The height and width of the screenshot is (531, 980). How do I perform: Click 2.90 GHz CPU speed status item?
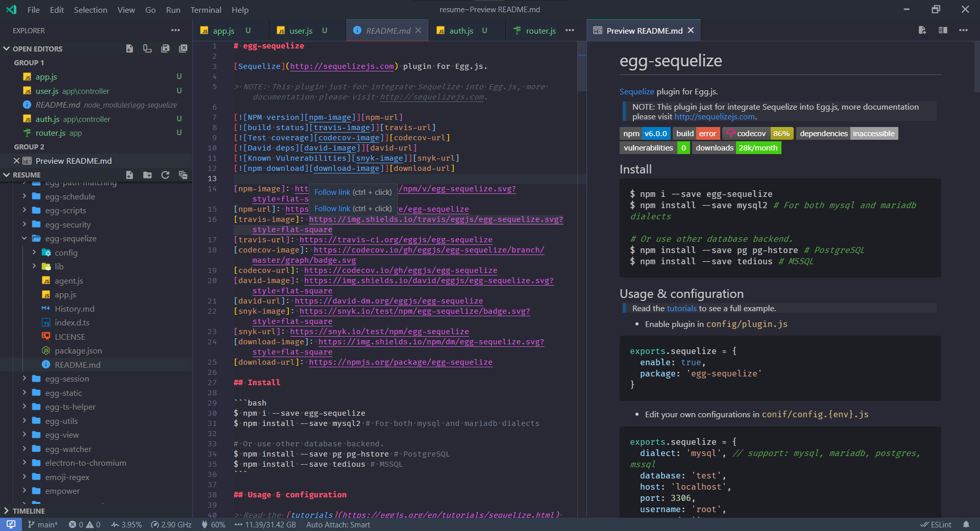tap(171, 524)
